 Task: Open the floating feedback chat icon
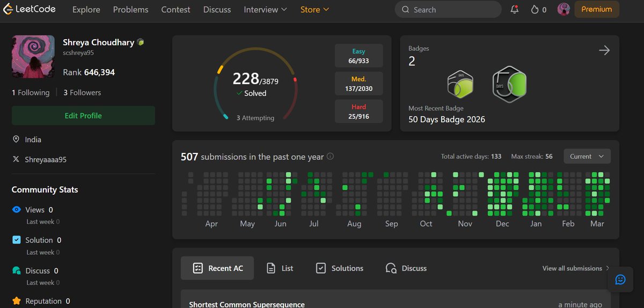click(620, 280)
